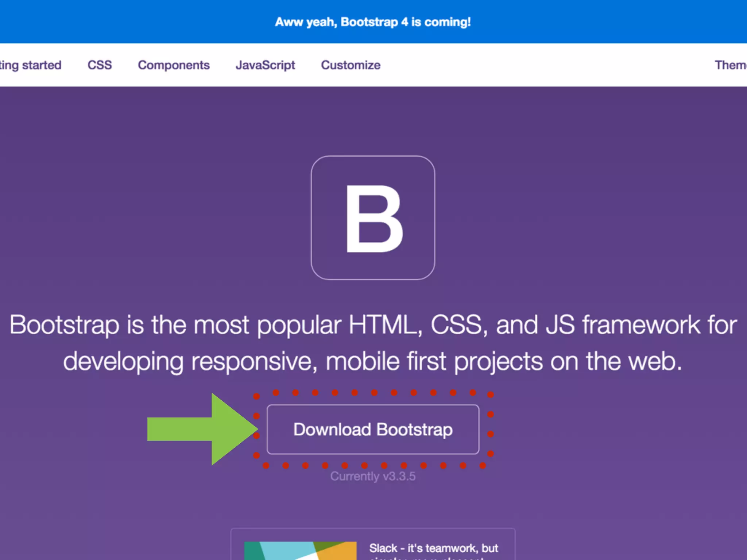Open the Slack ad thumbnail image
This screenshot has width=747, height=560.
click(300, 551)
